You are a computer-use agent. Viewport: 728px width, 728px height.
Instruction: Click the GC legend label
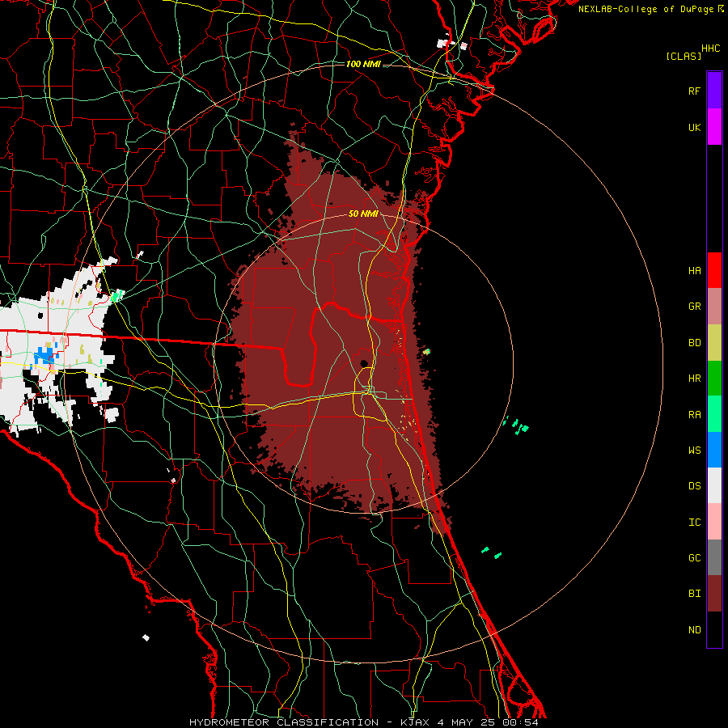pyautogui.click(x=694, y=557)
